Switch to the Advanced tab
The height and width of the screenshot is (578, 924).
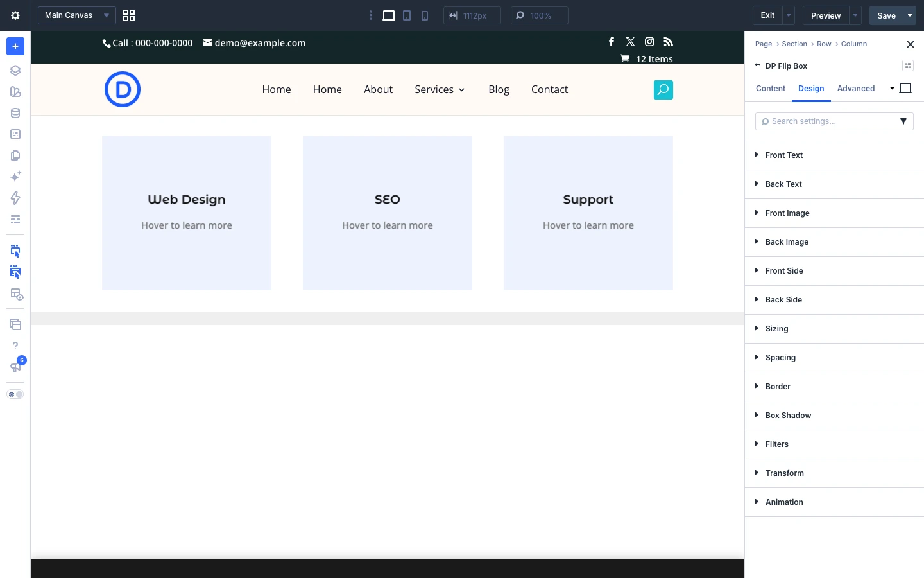pyautogui.click(x=856, y=89)
